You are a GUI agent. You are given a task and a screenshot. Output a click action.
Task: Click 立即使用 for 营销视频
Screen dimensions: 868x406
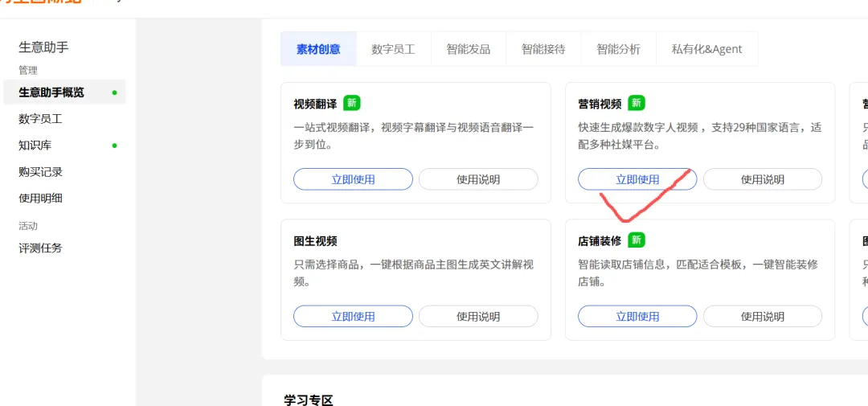tap(637, 179)
